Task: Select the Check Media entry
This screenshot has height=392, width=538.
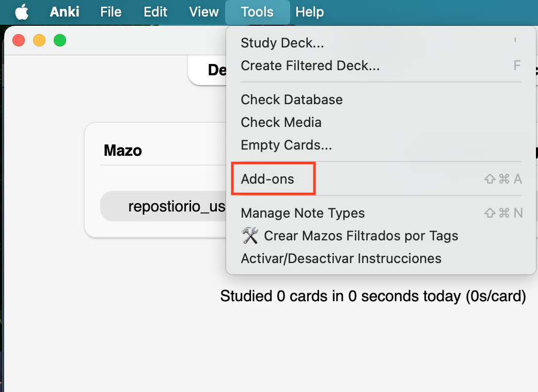Action: tap(281, 122)
